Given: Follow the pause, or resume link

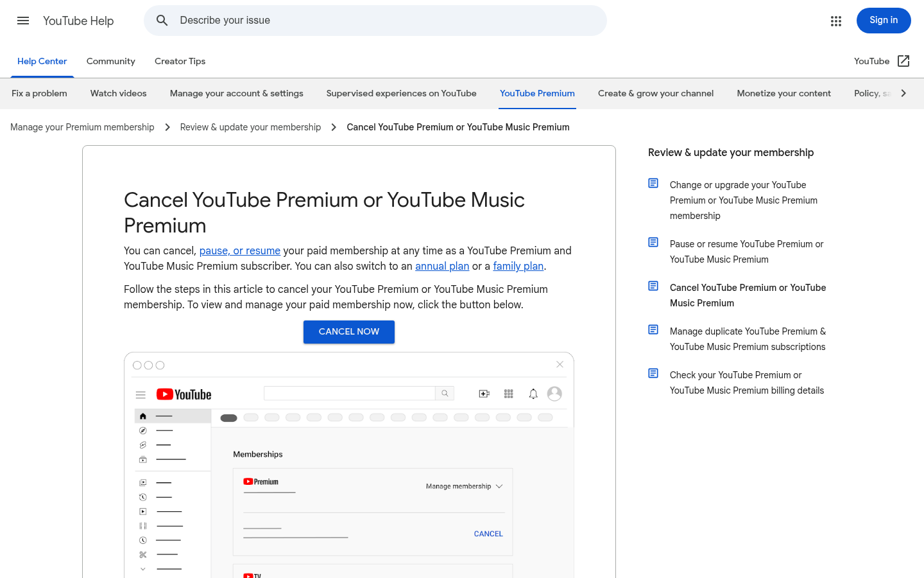Looking at the screenshot, I should [x=240, y=251].
